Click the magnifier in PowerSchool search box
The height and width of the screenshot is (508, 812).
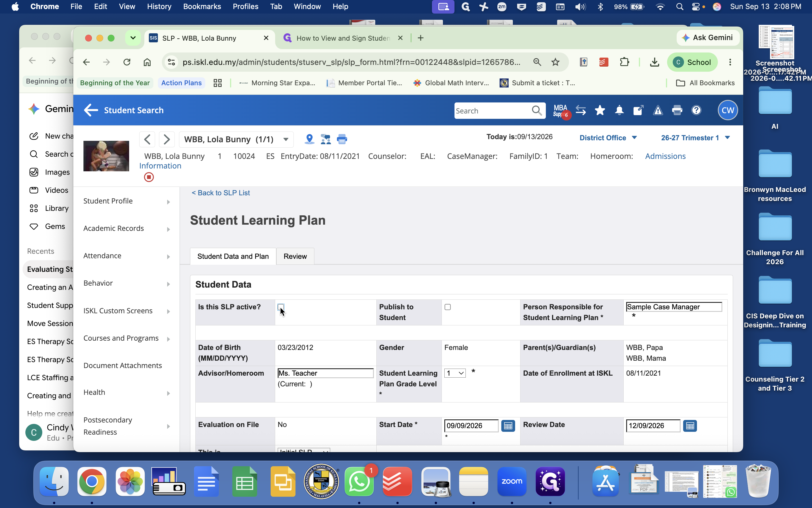coord(537,111)
